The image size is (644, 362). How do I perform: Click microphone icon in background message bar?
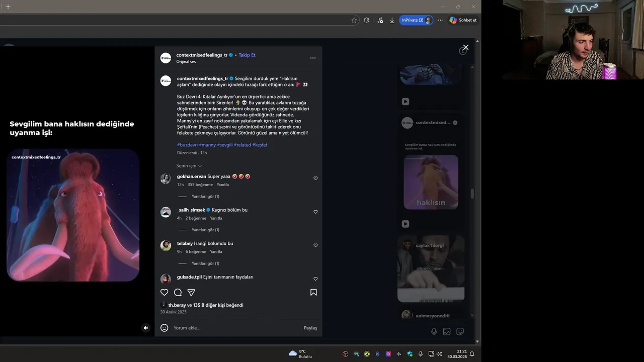pyautogui.click(x=434, y=331)
